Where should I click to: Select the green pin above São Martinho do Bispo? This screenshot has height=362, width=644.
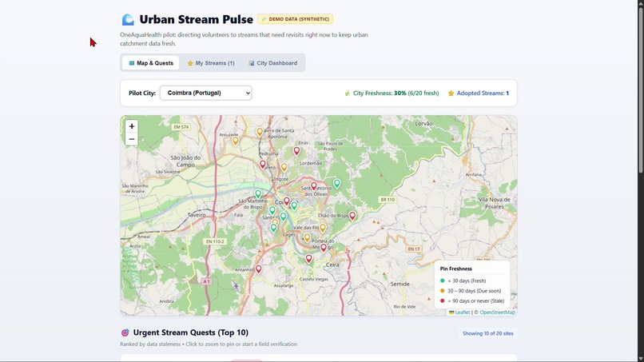pos(258,193)
